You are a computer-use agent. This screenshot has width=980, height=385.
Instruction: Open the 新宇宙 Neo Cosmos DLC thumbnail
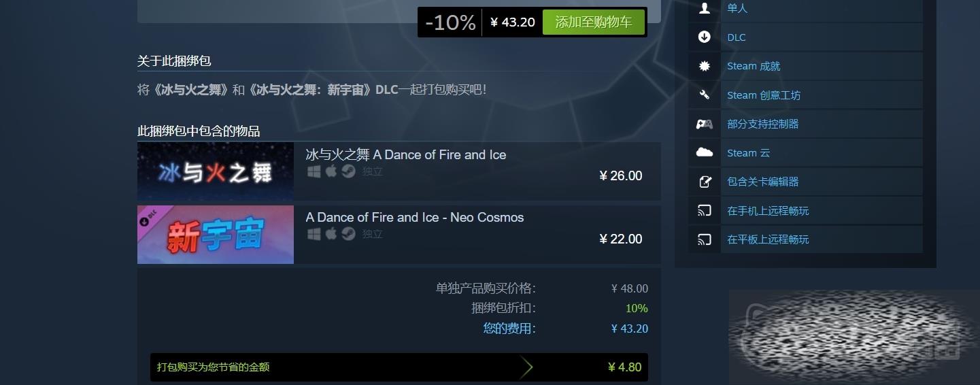tap(216, 235)
